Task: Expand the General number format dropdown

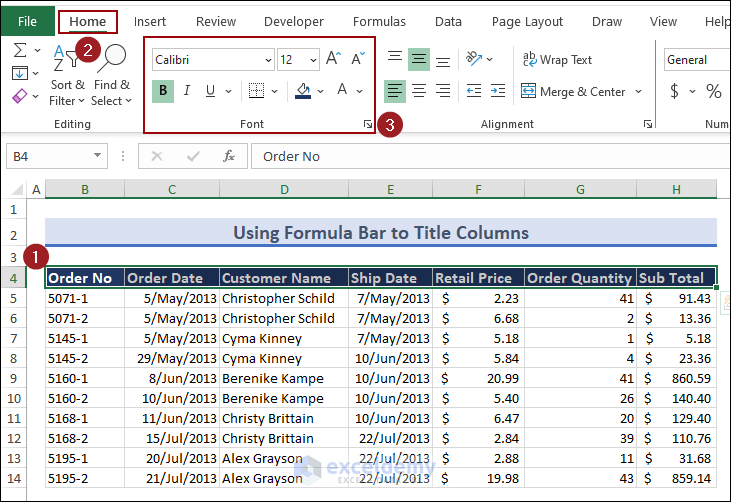Action: tap(696, 60)
